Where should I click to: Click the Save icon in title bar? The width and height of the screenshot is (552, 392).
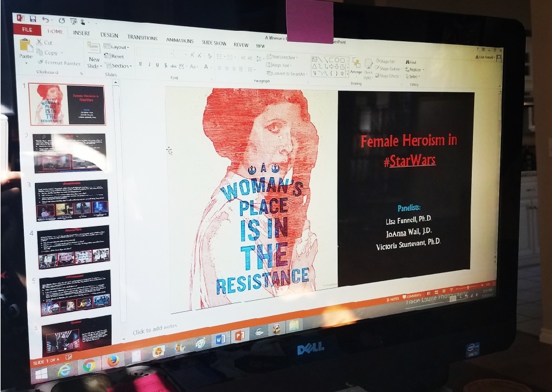[x=33, y=19]
